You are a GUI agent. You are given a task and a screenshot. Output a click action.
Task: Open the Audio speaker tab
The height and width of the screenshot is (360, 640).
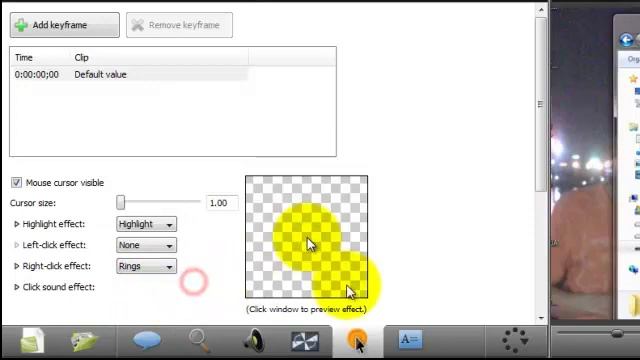click(x=255, y=340)
